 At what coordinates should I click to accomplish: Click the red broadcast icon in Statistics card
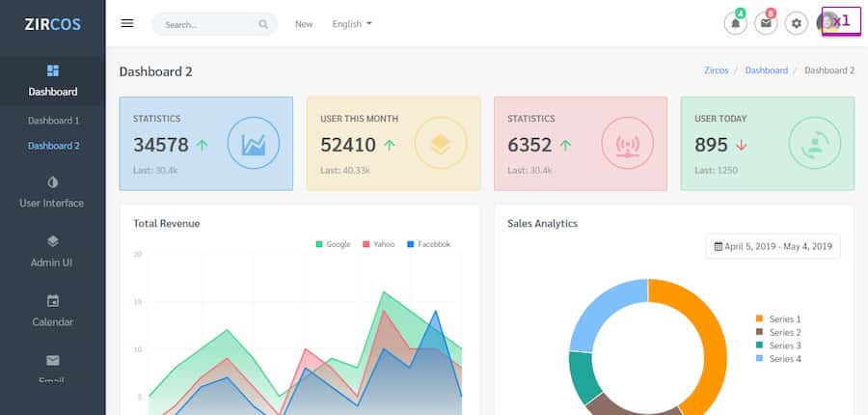(x=627, y=143)
